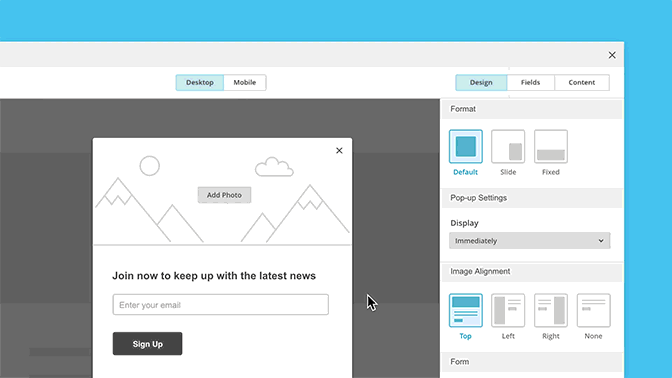Close the pop-up preview with X
The width and height of the screenshot is (672, 378).
point(339,150)
